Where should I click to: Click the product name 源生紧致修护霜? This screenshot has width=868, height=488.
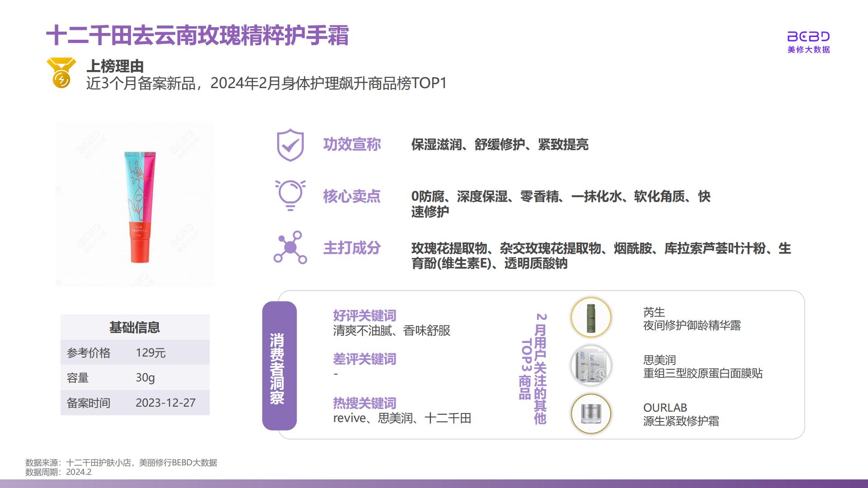pyautogui.click(x=681, y=422)
